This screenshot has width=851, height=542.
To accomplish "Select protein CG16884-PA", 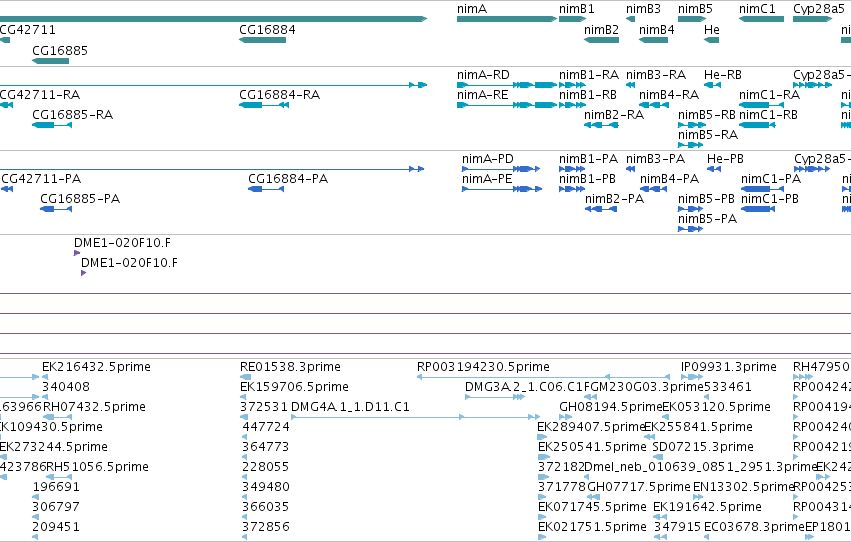I will tap(266, 189).
